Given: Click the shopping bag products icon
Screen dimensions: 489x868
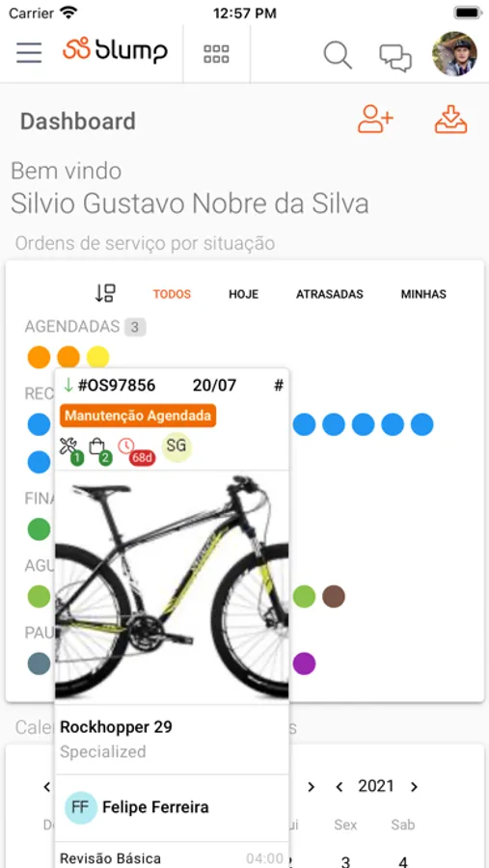Looking at the screenshot, I should pyautogui.click(x=100, y=450).
